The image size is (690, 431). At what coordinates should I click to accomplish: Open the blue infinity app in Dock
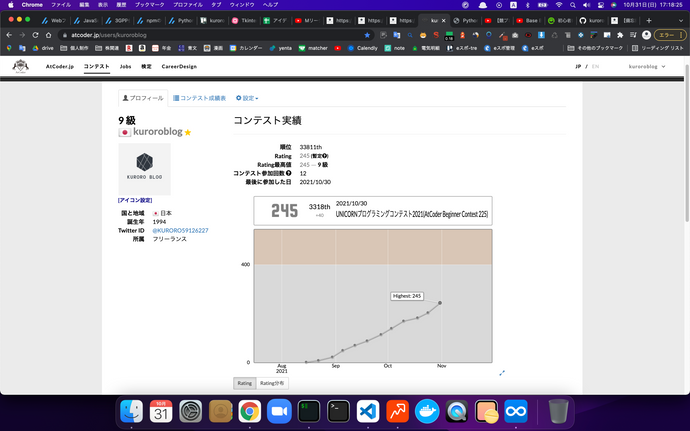coord(516,412)
